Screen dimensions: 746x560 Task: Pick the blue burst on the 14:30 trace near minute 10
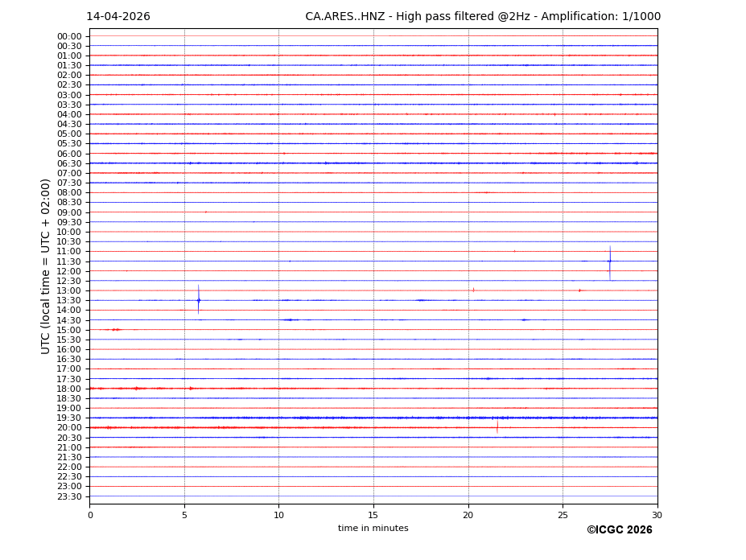[x=288, y=320]
